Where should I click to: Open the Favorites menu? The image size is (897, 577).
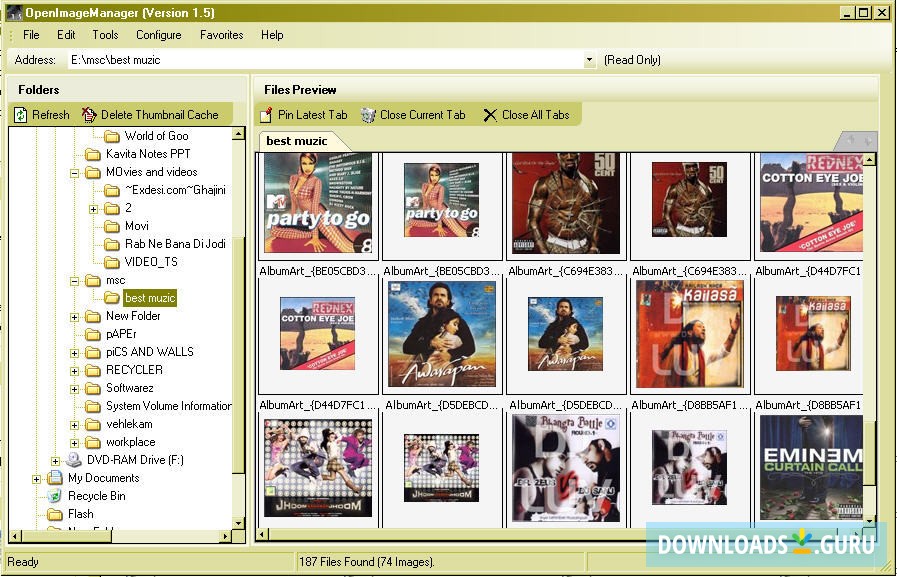point(221,35)
